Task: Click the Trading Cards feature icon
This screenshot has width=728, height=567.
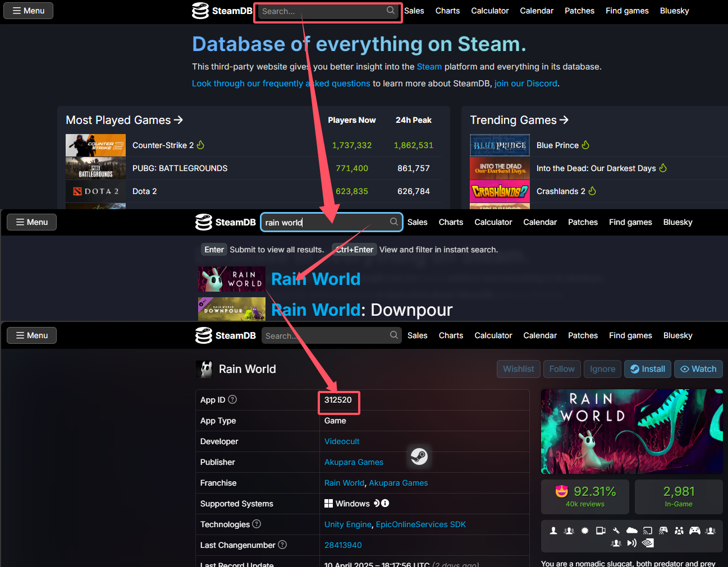Action: coord(601,531)
